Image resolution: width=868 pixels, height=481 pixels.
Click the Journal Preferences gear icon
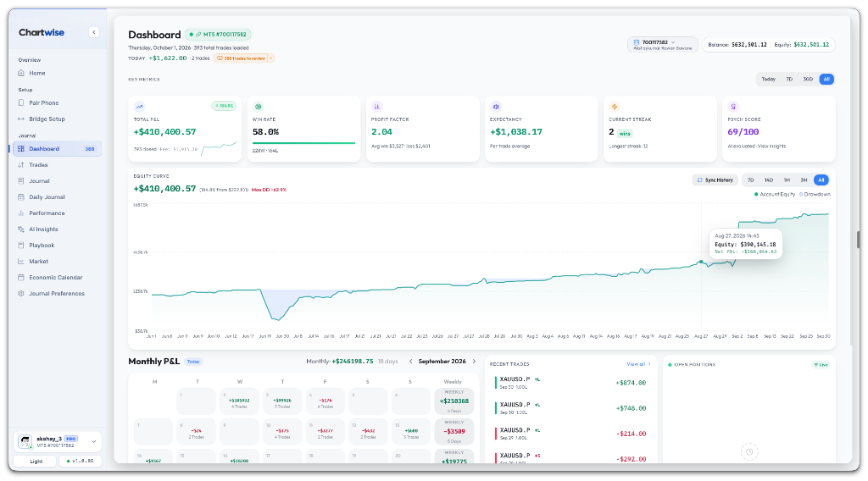tap(21, 294)
